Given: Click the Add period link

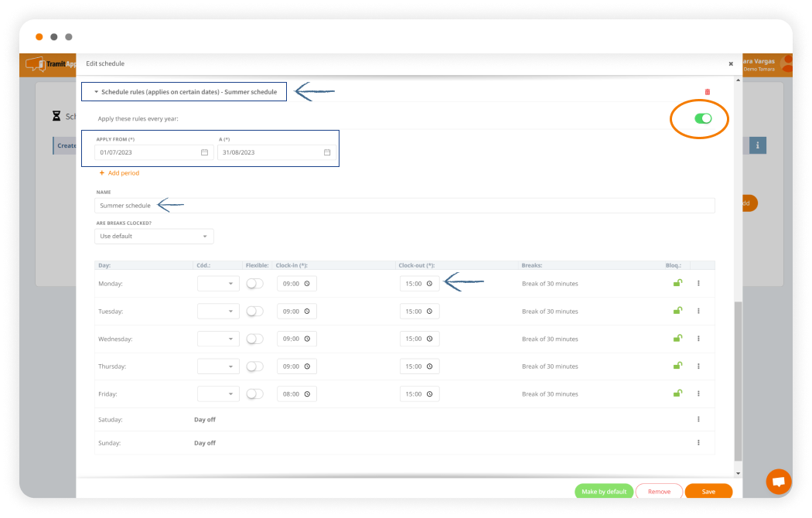Looking at the screenshot, I should coord(120,173).
